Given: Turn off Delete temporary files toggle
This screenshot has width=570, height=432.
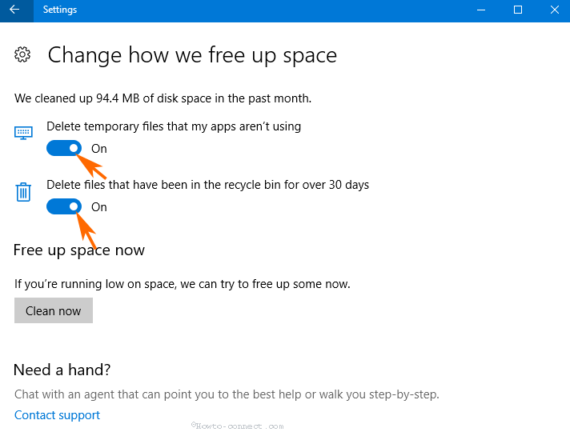Looking at the screenshot, I should click(x=64, y=148).
